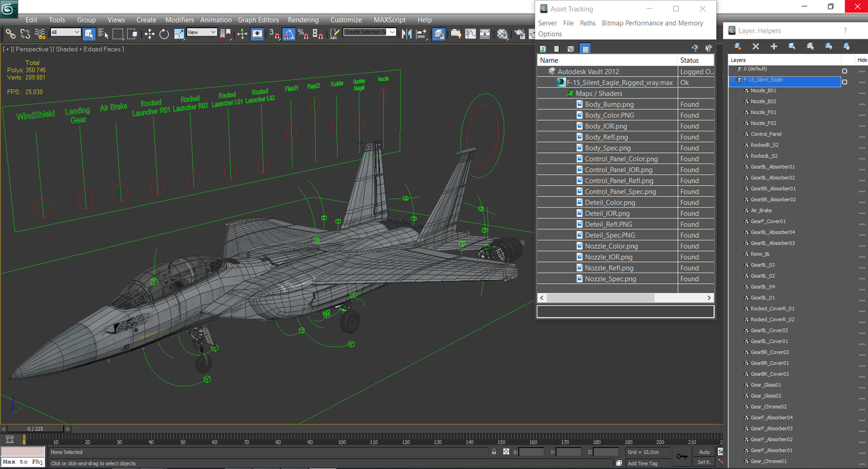Viewport: 868px width, 469px height.
Task: Click the Unlink Selection tool
Action: 25,34
